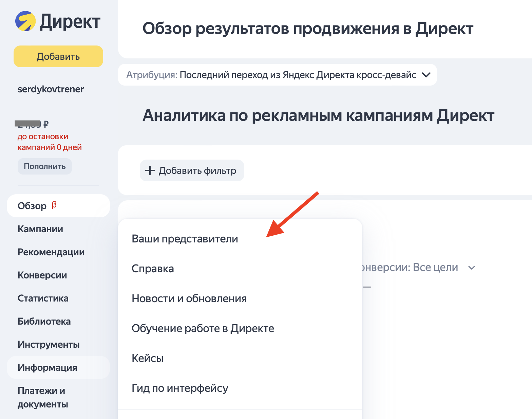Open Платежи и документы in sidebar

pyautogui.click(x=43, y=397)
